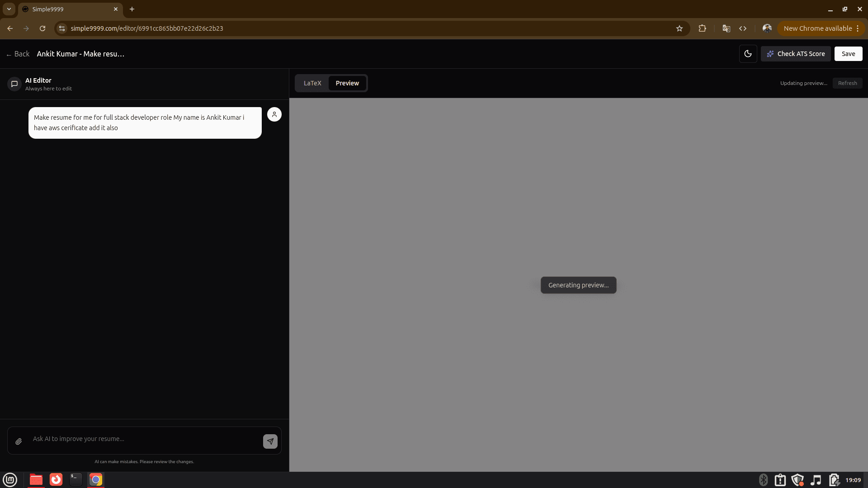Open developer code brackets icon

tap(743, 28)
